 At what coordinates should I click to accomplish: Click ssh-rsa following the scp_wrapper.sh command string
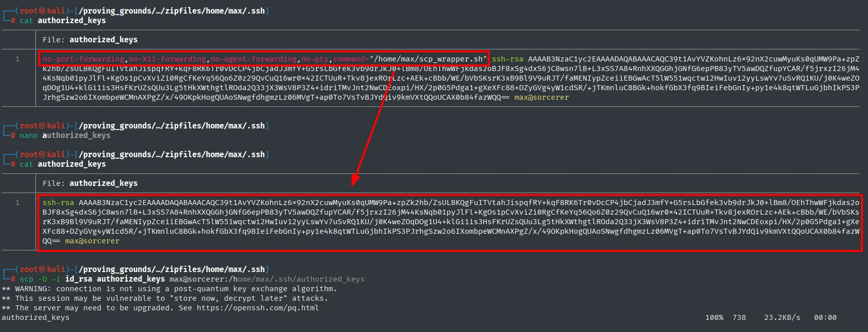point(508,59)
